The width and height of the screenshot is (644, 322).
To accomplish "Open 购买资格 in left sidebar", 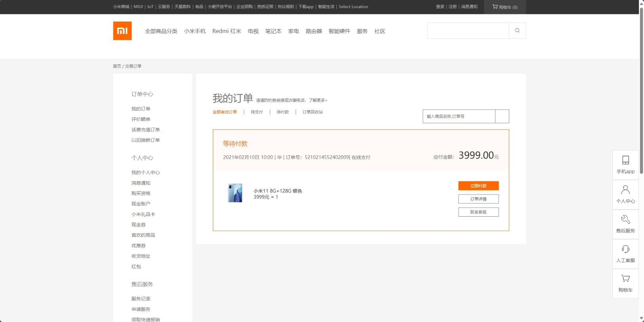I will tap(141, 193).
